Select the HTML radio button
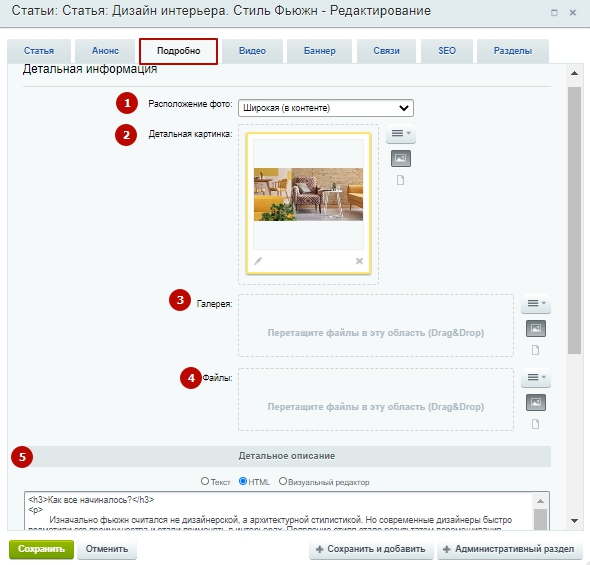The height and width of the screenshot is (565, 590). point(243,481)
